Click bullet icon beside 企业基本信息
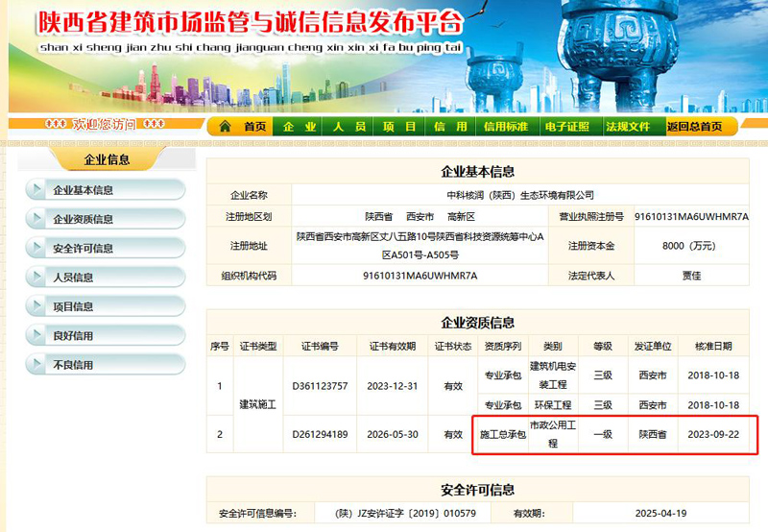This screenshot has height=532, width=768. coord(37,190)
